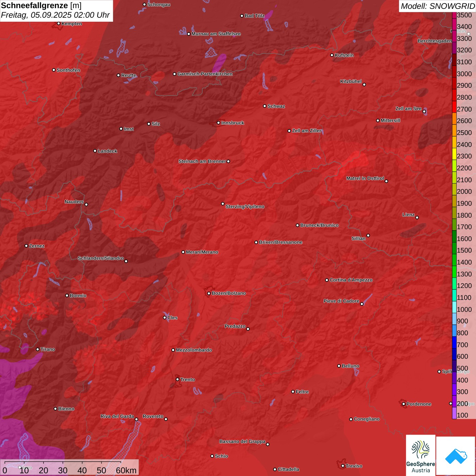Click the Bozen/Bolzano marker dot
The image size is (476, 476).
click(x=209, y=293)
